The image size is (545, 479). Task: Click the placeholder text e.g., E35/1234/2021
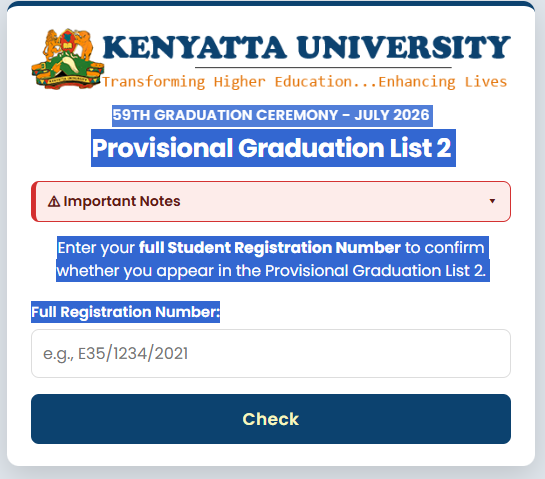click(x=115, y=354)
